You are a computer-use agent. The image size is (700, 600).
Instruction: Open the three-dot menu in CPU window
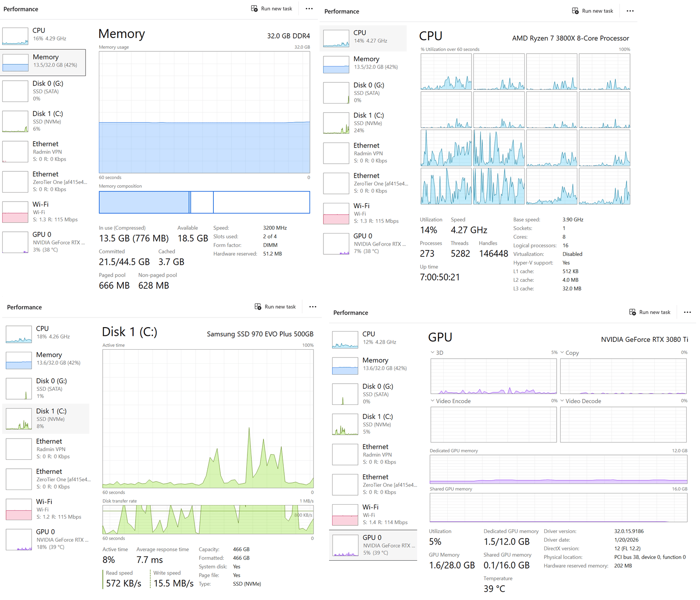click(x=630, y=11)
